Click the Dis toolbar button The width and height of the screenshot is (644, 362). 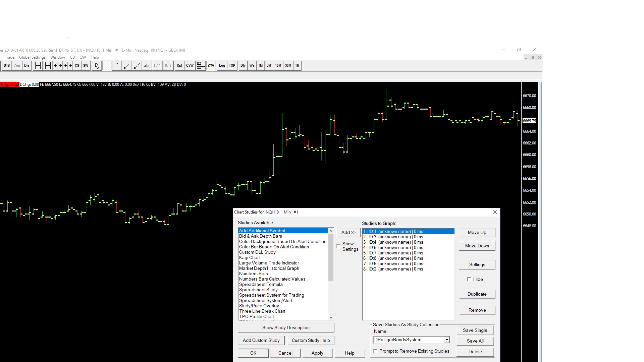(27, 66)
